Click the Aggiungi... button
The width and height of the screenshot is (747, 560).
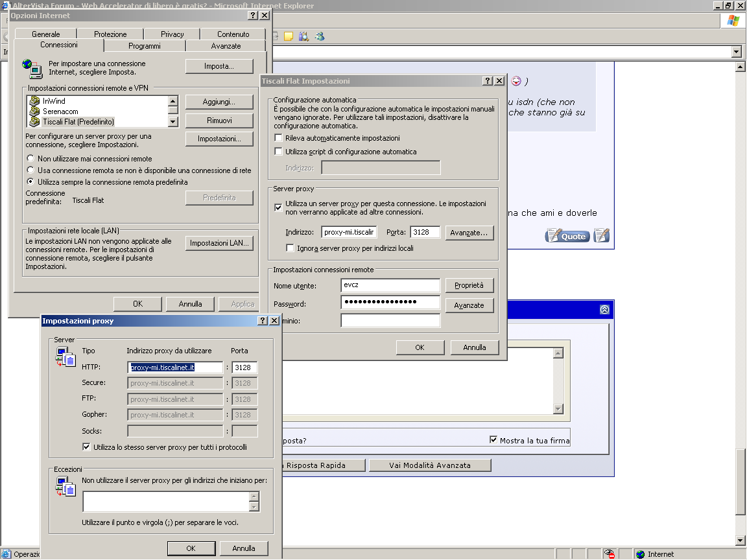coord(219,102)
